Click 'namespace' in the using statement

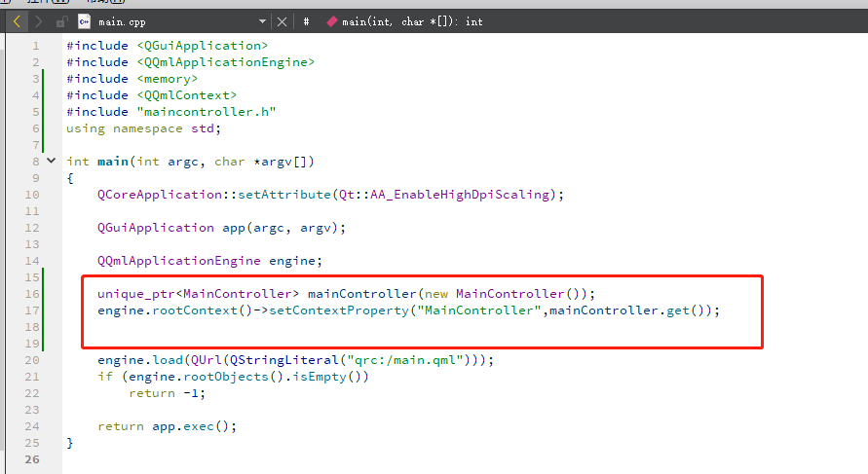pos(148,128)
